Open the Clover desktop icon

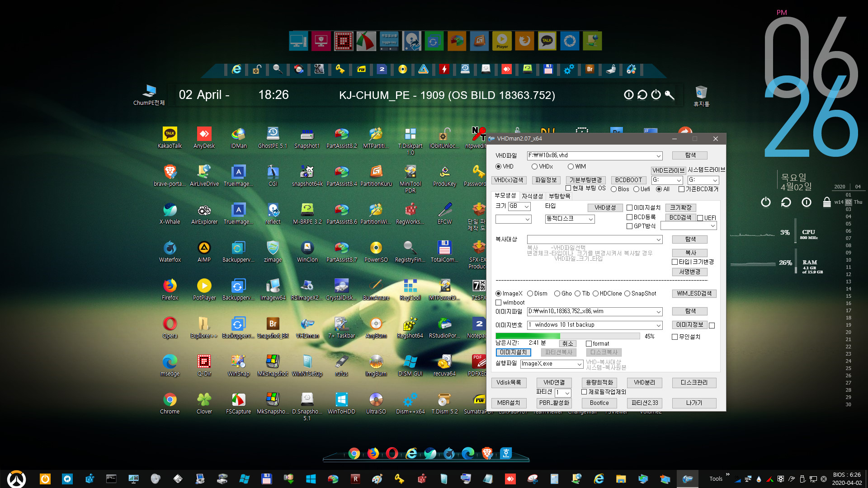(x=204, y=403)
